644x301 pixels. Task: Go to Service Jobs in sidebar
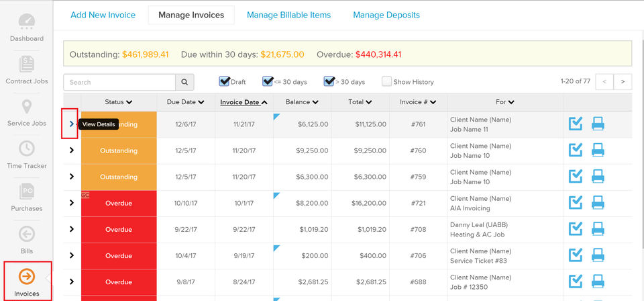(x=27, y=113)
